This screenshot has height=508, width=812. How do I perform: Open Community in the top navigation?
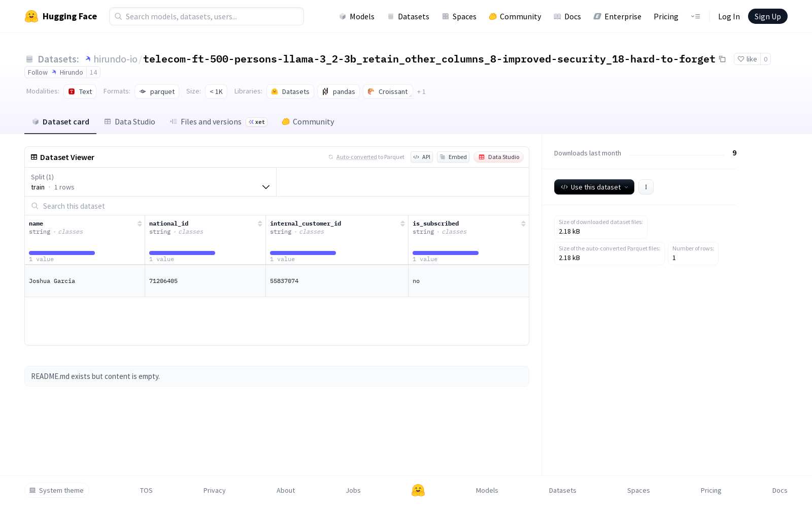point(515,16)
